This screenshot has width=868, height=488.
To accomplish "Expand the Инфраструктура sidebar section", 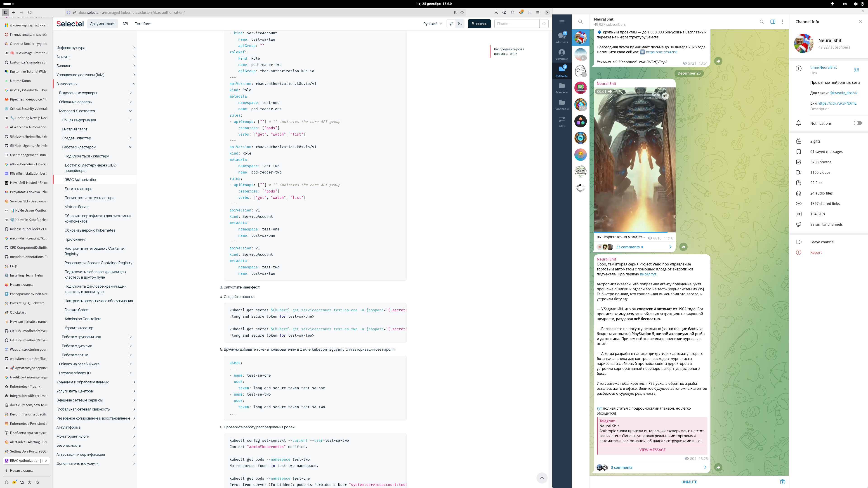I will click(134, 48).
